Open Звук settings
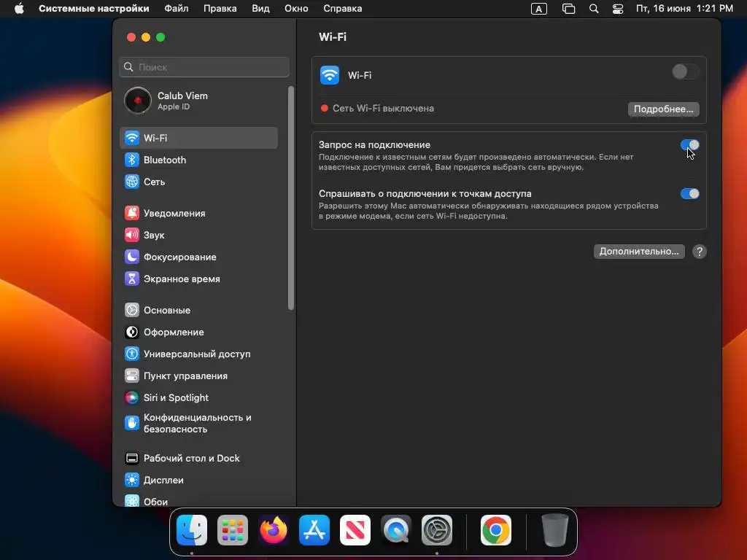 198,236
